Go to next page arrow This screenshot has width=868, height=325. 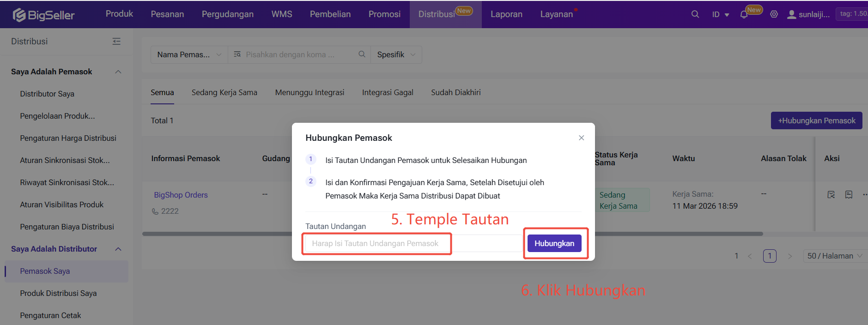[x=790, y=256]
